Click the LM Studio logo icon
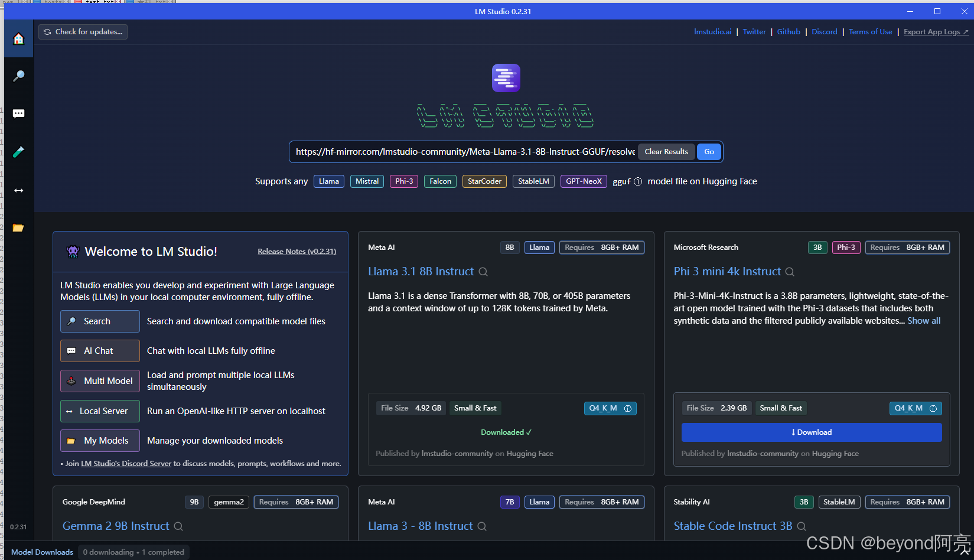Viewport: 974px width, 560px height. (506, 78)
